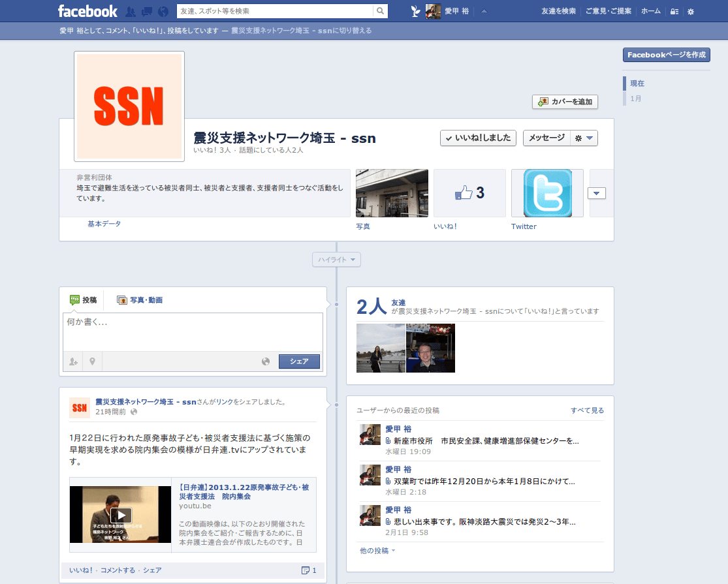The height and width of the screenshot is (584, 728).
Task: Select the 写真・動画 composer tab
Action: (140, 300)
